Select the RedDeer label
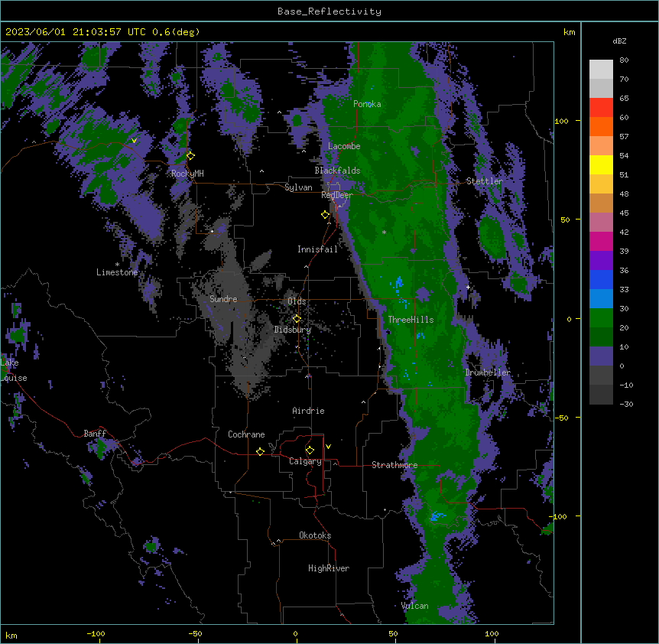 [336, 195]
